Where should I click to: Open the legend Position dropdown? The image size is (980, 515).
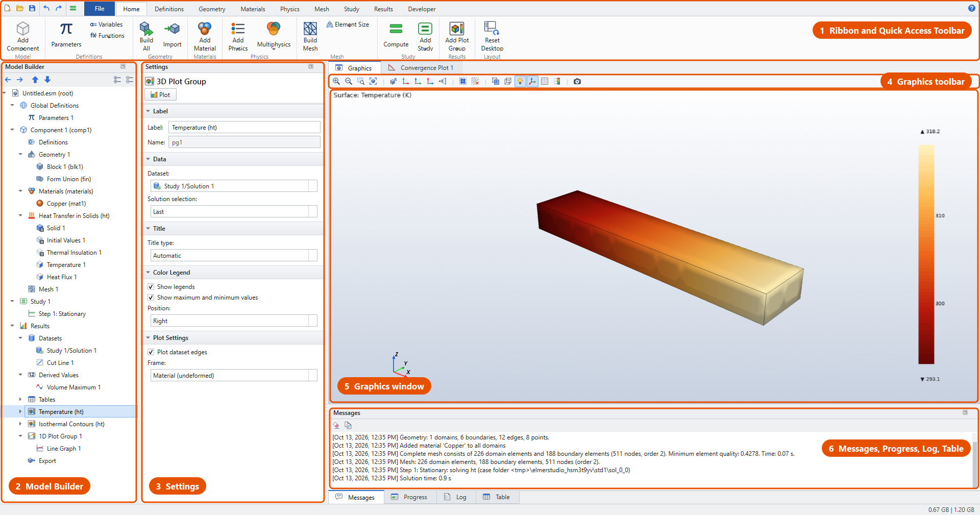pos(234,321)
